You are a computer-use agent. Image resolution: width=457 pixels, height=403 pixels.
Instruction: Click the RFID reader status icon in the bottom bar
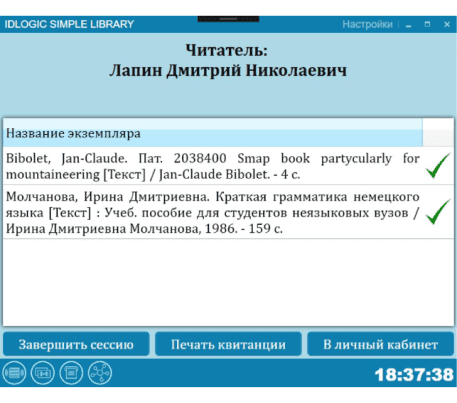point(14,373)
